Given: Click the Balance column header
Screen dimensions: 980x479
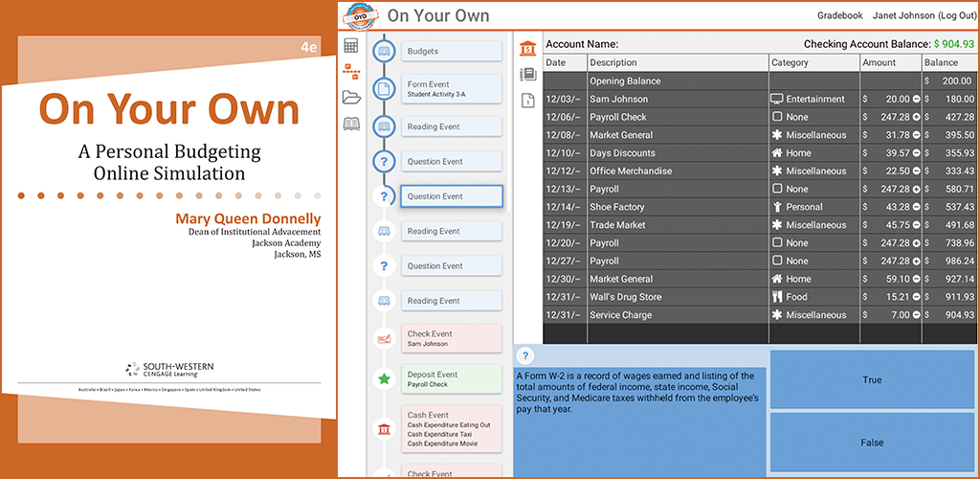Looking at the screenshot, I should click(950, 62).
